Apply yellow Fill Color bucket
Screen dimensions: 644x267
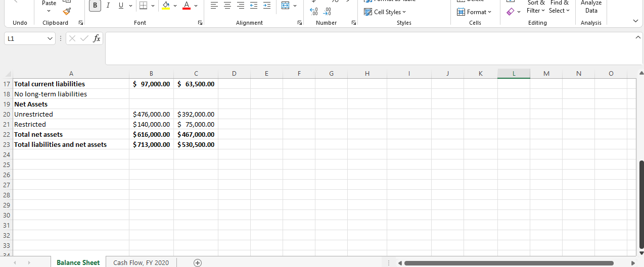pyautogui.click(x=166, y=6)
